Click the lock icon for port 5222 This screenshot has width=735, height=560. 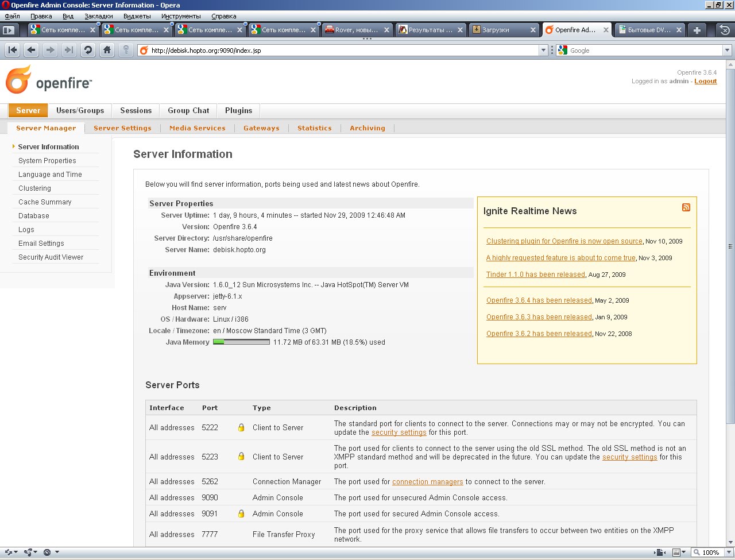[x=241, y=427]
